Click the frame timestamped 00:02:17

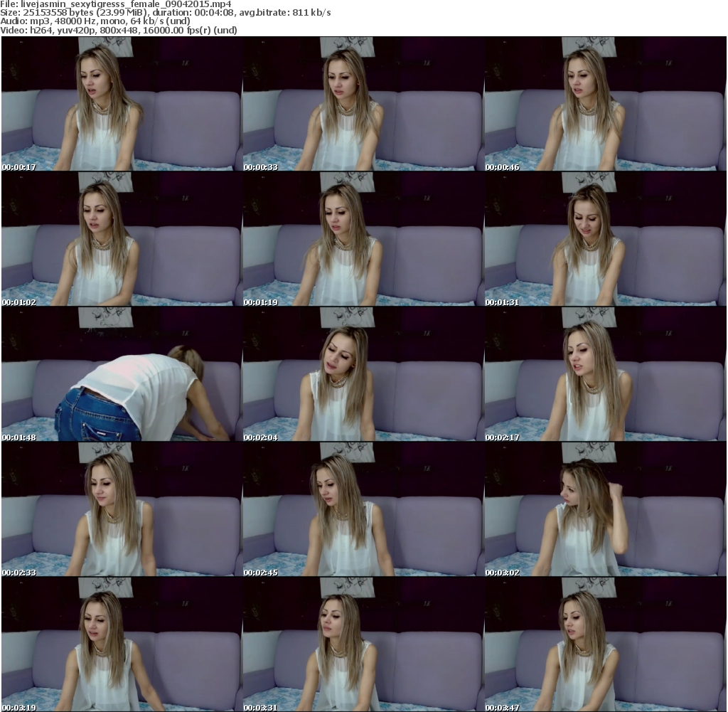(x=606, y=374)
